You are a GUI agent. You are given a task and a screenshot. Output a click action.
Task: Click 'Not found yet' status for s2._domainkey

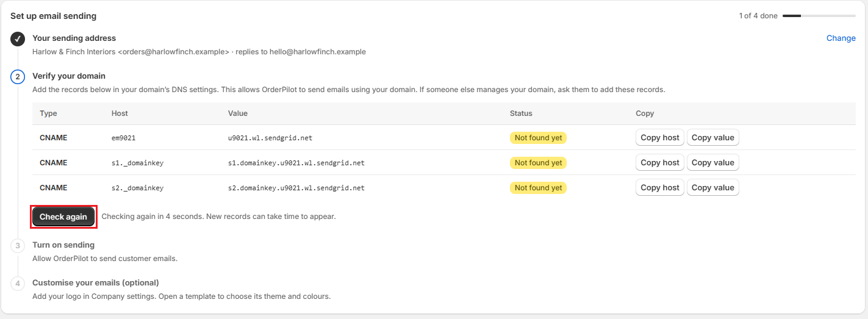coord(539,188)
